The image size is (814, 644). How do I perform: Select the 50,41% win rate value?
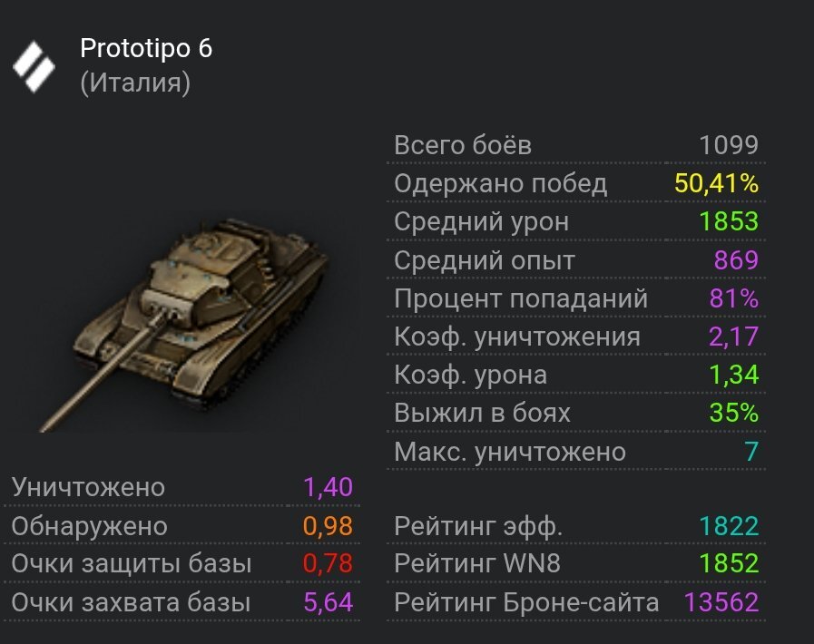click(x=716, y=184)
